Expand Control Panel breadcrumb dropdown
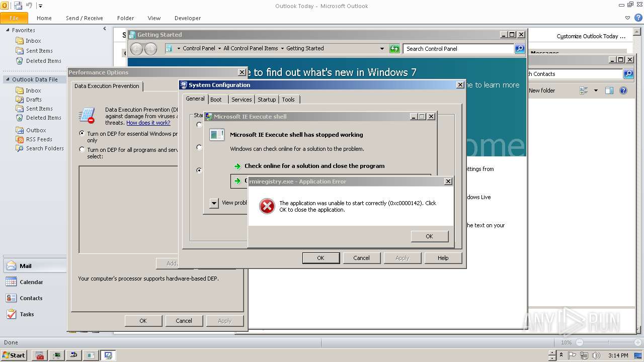This screenshot has height=362, width=644. (x=219, y=49)
